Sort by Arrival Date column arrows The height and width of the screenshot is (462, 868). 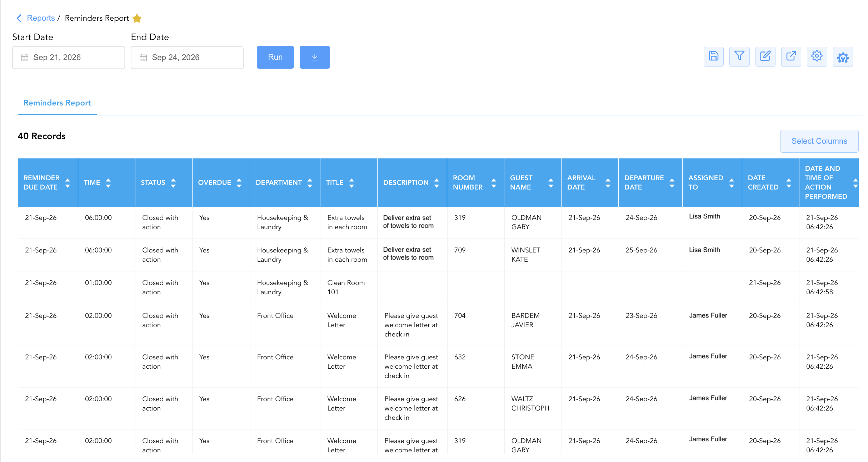click(x=608, y=183)
